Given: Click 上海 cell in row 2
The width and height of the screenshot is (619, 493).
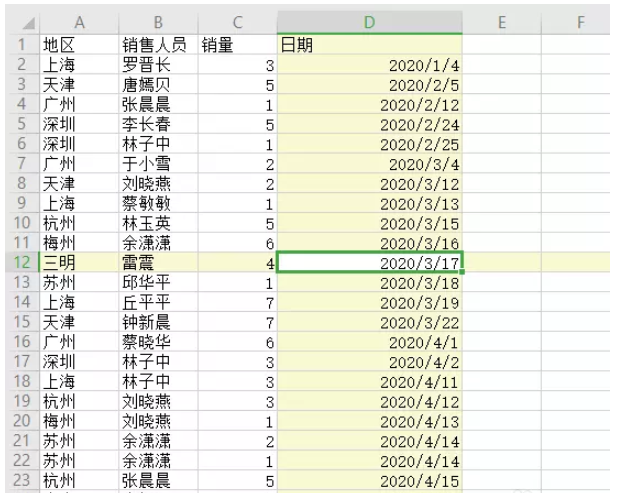Looking at the screenshot, I should click(x=79, y=65).
